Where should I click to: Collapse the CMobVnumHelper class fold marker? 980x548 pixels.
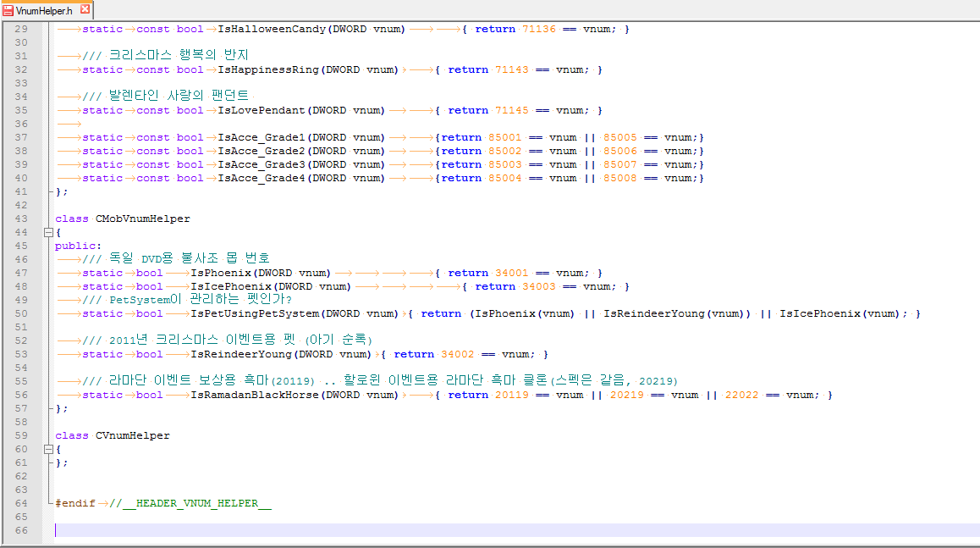[48, 232]
